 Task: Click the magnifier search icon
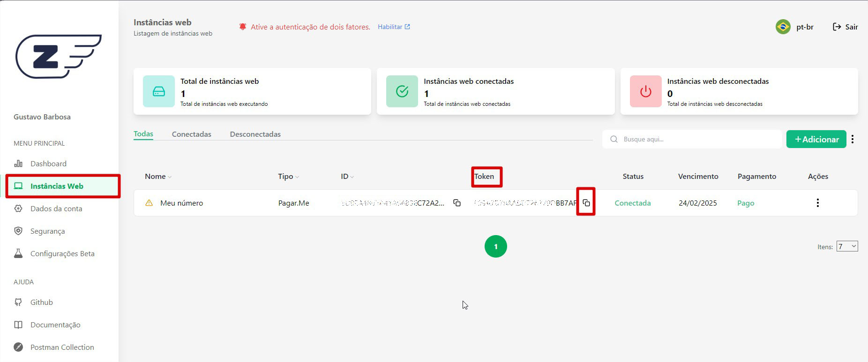(614, 139)
